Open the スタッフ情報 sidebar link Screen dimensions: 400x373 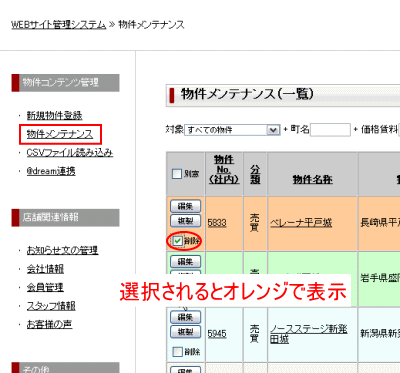click(x=51, y=306)
